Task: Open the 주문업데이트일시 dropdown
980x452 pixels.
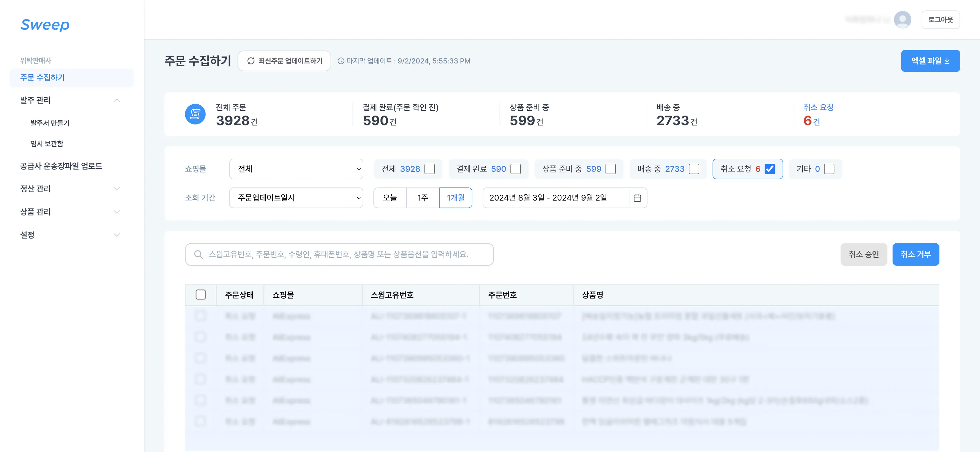Action: 296,198
